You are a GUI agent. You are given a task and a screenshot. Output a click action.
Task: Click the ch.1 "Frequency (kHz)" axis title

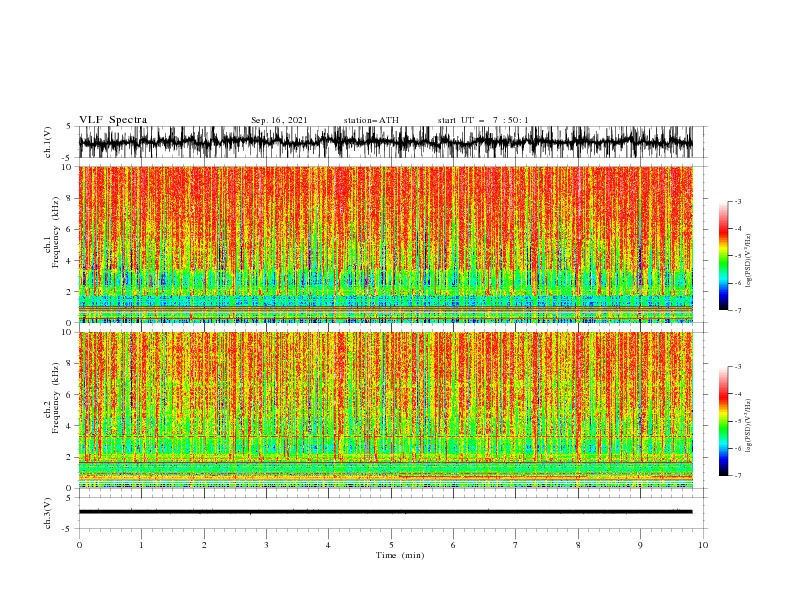pos(56,232)
